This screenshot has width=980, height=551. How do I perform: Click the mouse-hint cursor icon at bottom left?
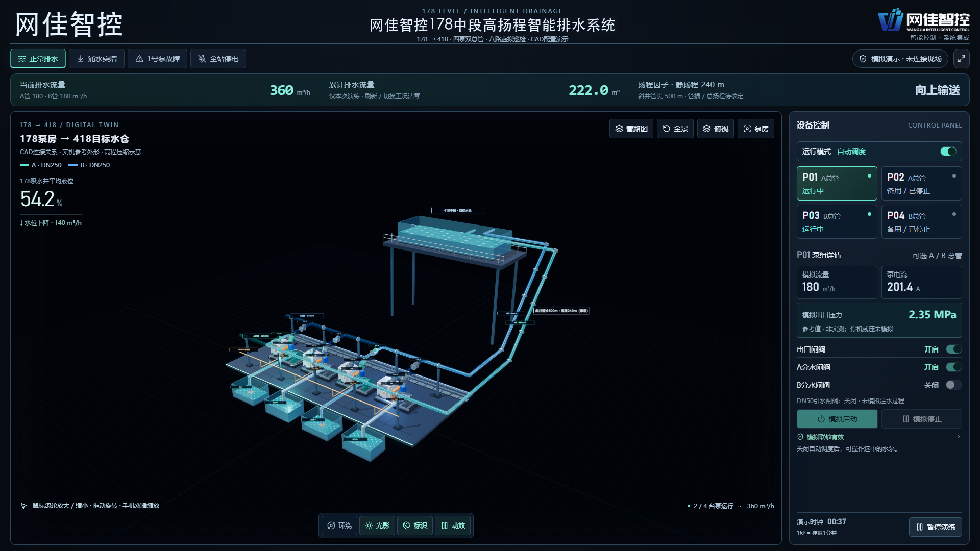(x=23, y=506)
